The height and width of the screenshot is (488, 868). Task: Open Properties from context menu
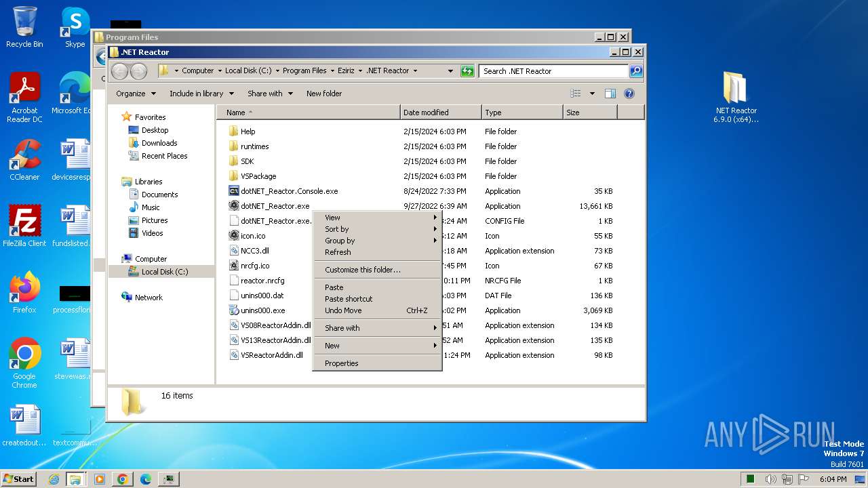click(377, 363)
